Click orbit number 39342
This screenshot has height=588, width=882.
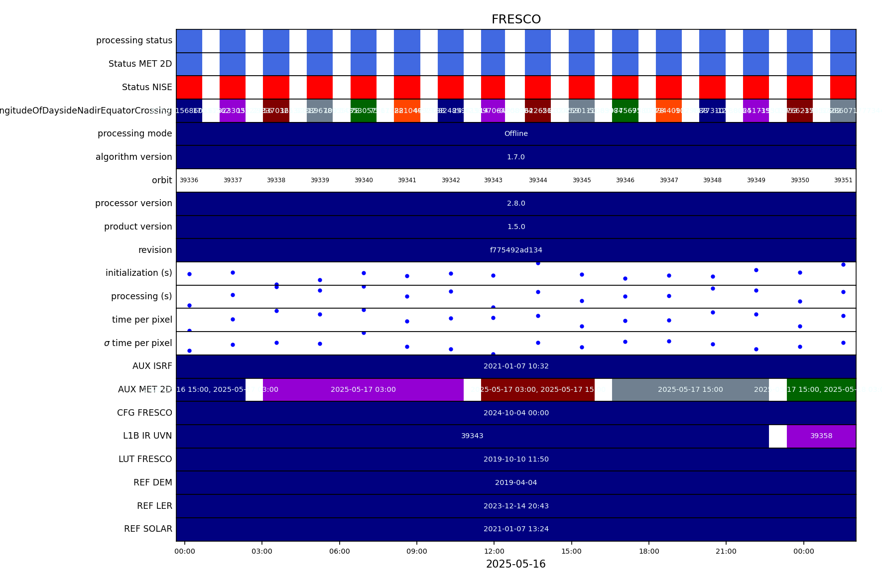[x=451, y=180]
